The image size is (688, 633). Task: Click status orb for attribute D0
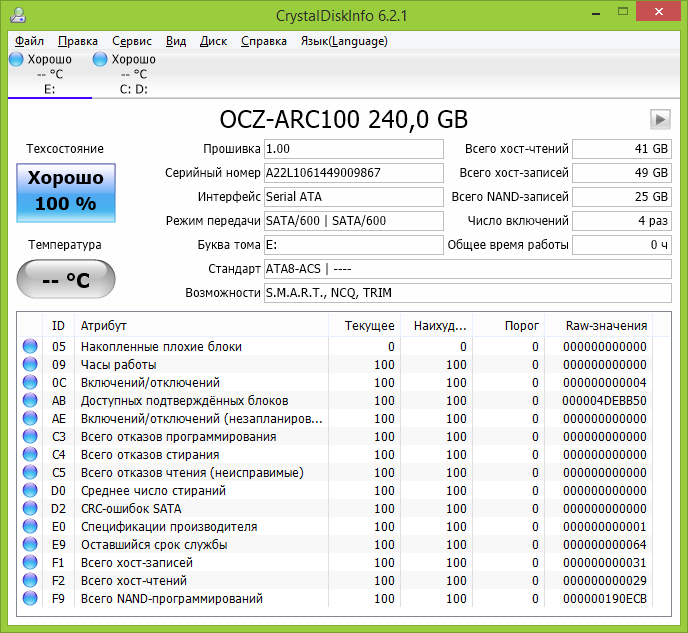30,490
